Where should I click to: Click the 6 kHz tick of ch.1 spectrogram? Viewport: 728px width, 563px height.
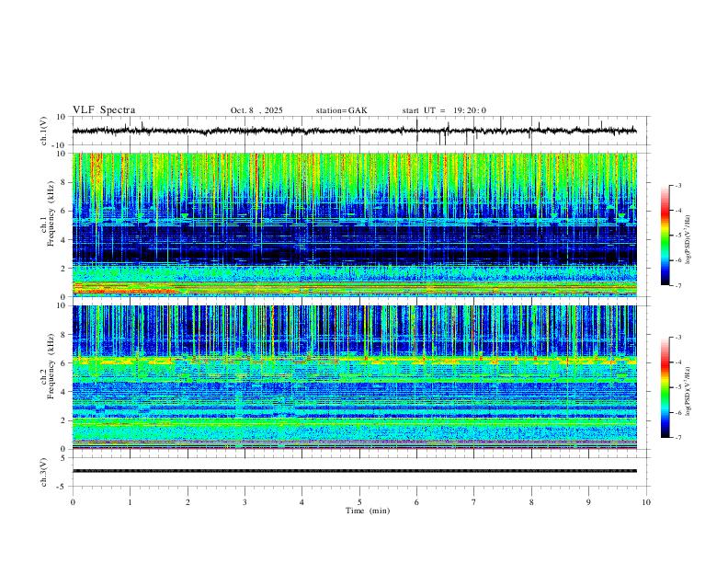(x=63, y=211)
